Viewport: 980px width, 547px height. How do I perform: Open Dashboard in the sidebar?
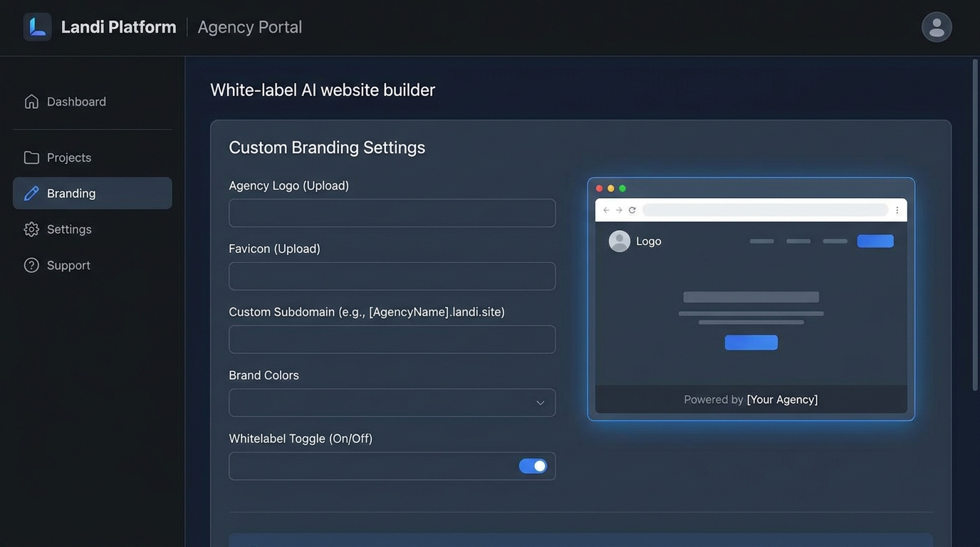[93, 102]
